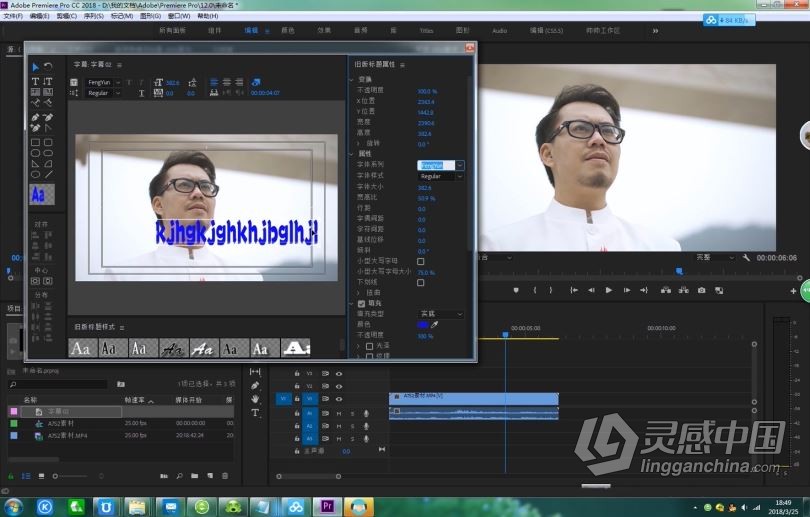
Task: Select the arrow Selection tool in titler
Action: pyautogui.click(x=35, y=67)
